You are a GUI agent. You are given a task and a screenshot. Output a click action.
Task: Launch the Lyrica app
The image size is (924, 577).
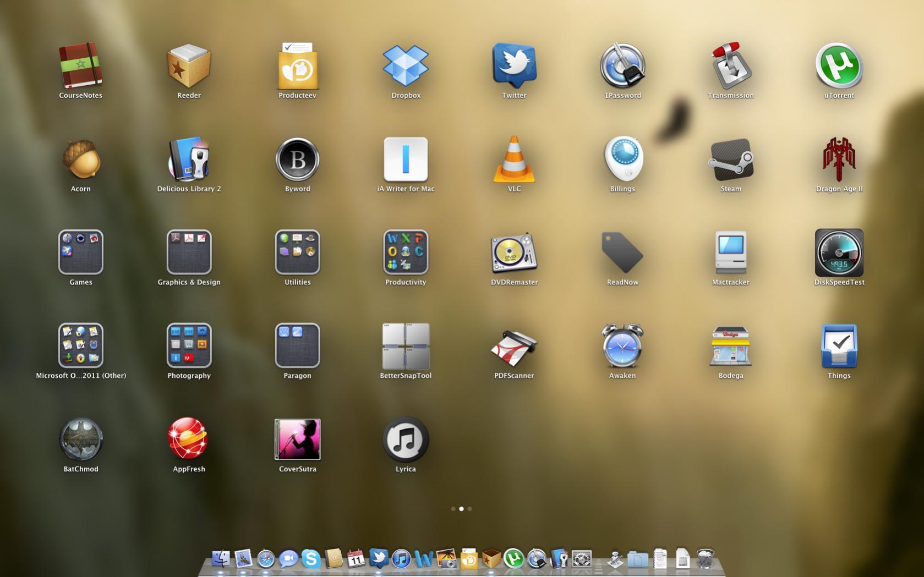[406, 439]
